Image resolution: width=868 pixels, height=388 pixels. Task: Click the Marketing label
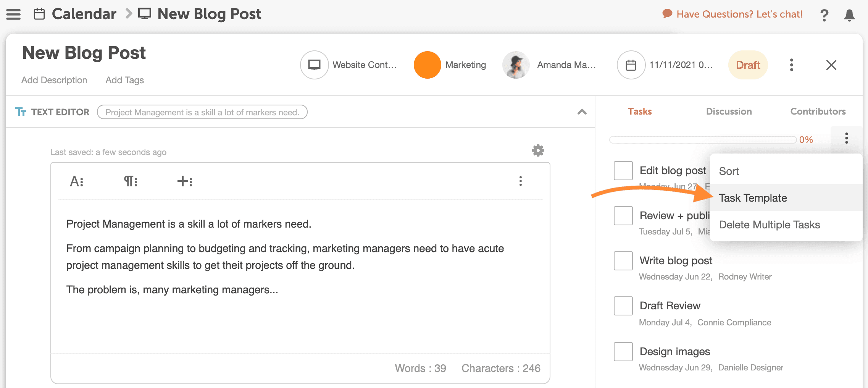coord(465,65)
